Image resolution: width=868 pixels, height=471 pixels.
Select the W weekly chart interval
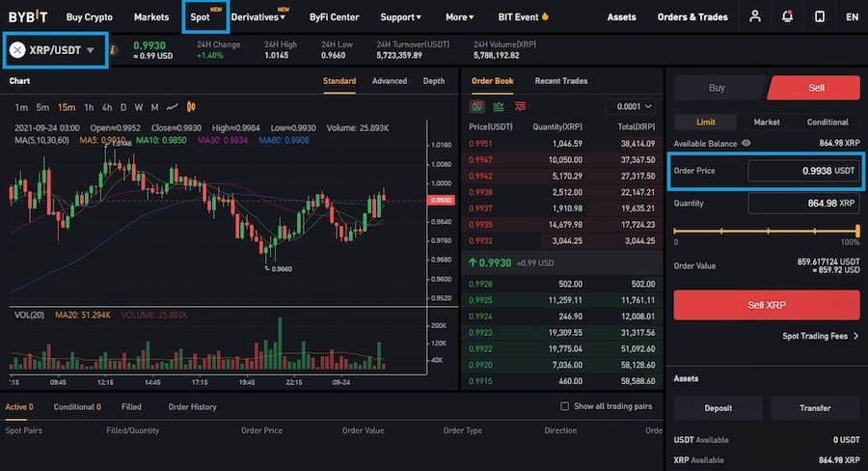138,107
